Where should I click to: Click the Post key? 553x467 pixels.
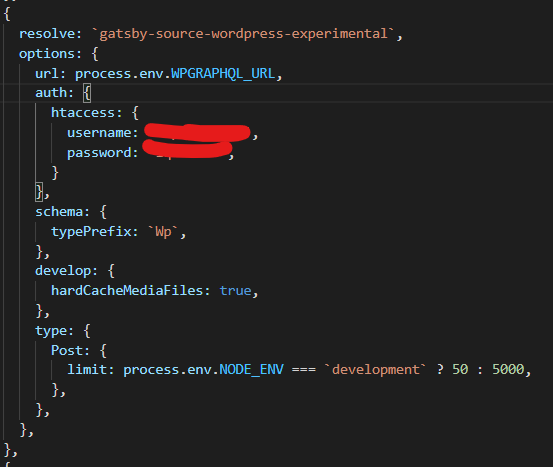67,351
